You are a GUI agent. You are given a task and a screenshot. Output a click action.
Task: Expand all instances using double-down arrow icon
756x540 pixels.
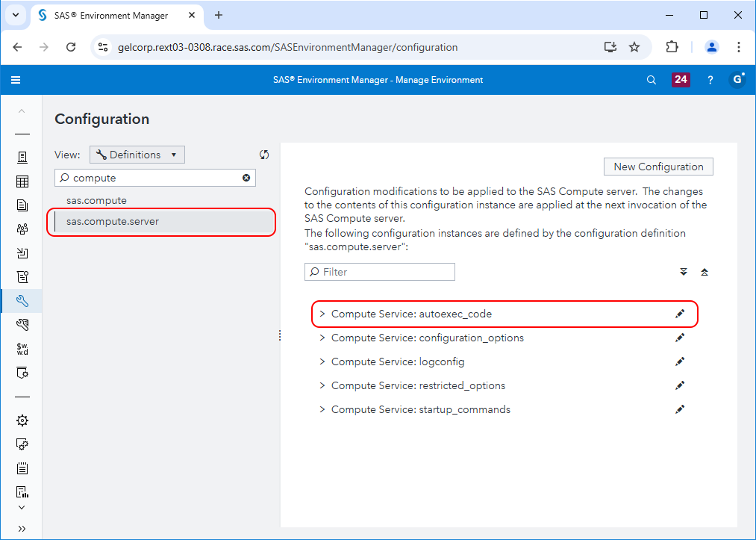[683, 272]
